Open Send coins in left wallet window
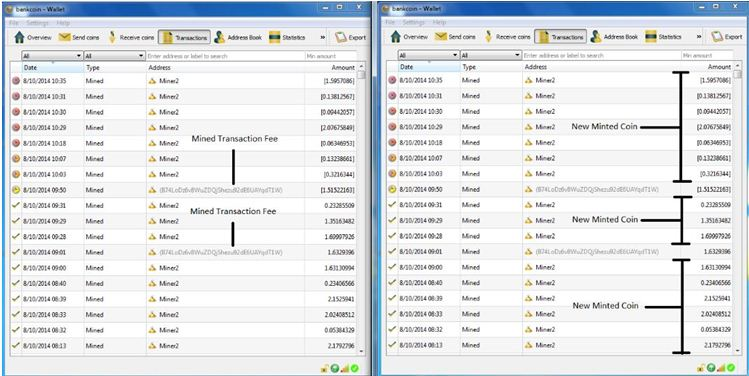 (79, 37)
